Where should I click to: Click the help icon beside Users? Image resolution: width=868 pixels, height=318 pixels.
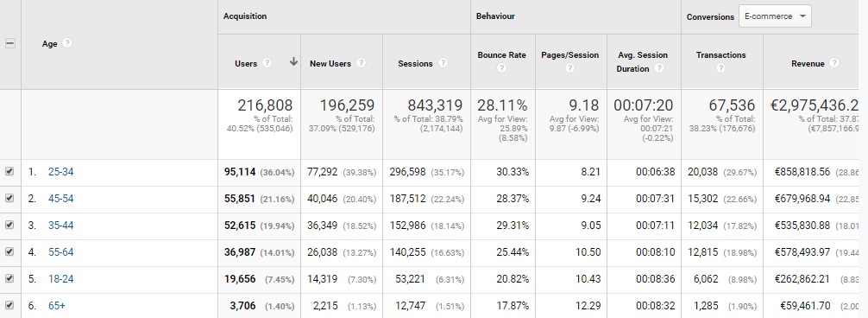click(267, 63)
